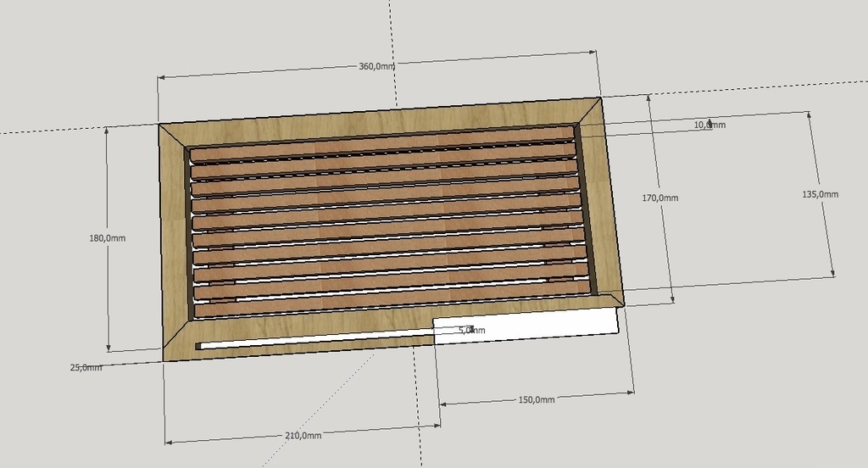Select the 180,0mm dimension label
Viewport: 868px width, 468px height.
click(108, 238)
